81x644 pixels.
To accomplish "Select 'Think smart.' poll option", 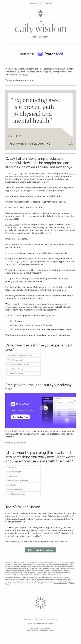I will 23,467.
